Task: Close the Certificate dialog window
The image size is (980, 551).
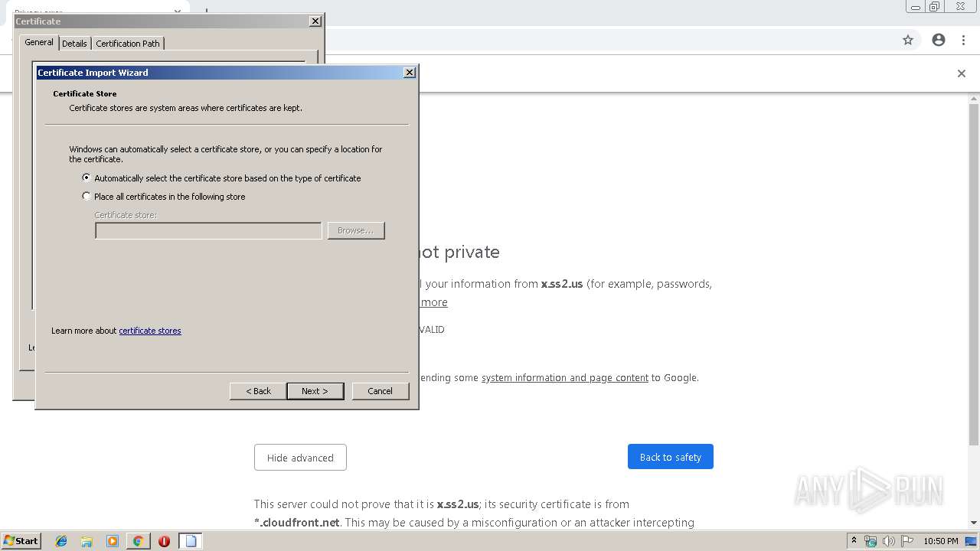Action: coord(315,21)
